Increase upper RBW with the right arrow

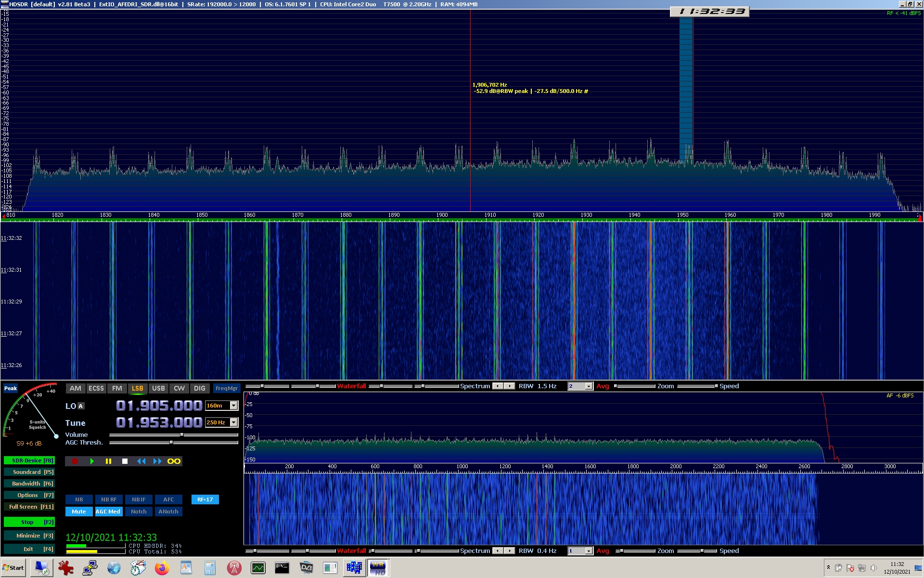pos(509,386)
